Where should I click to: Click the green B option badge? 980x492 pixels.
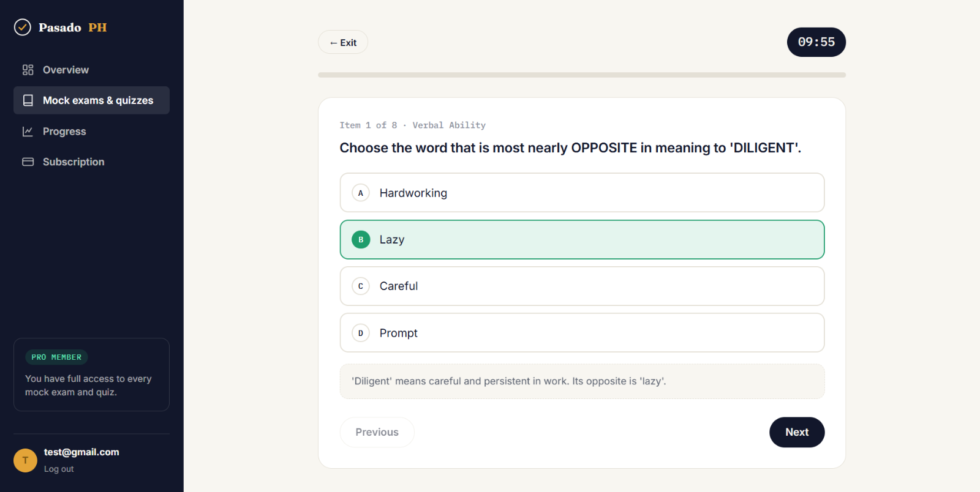(x=361, y=239)
